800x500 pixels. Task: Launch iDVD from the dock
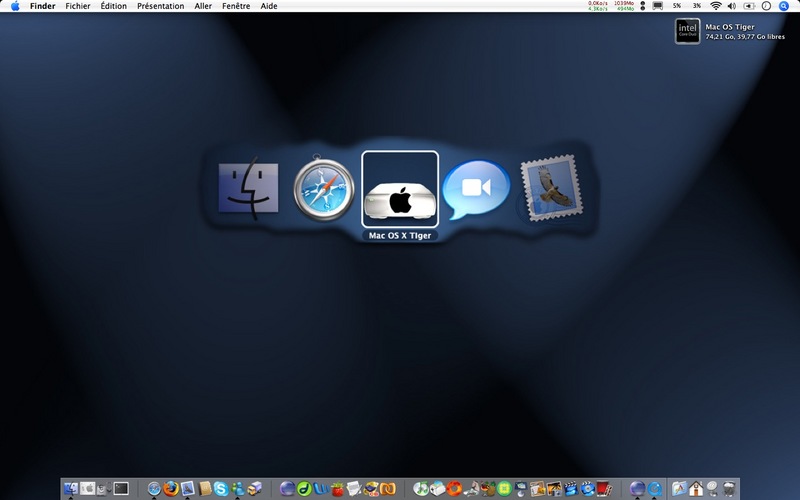coord(588,489)
